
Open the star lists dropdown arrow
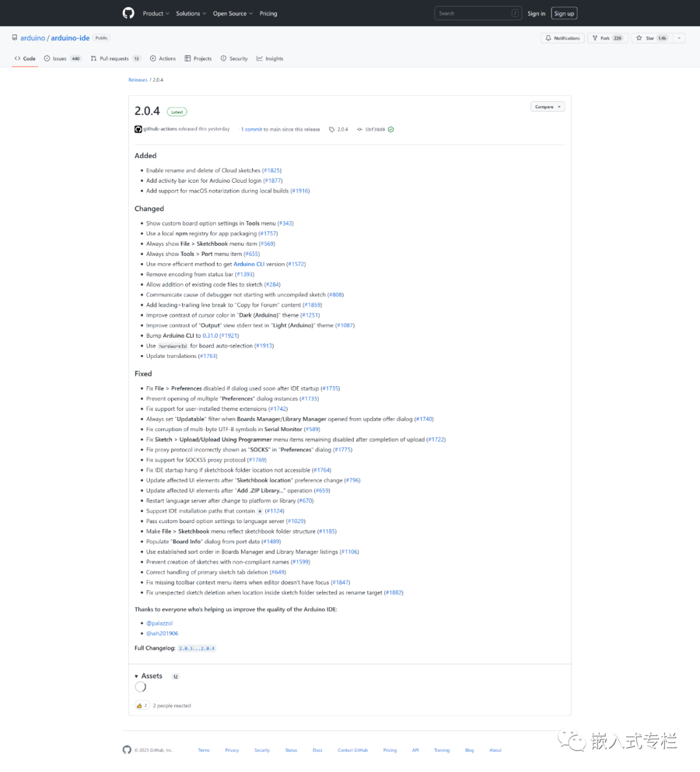pyautogui.click(x=679, y=38)
